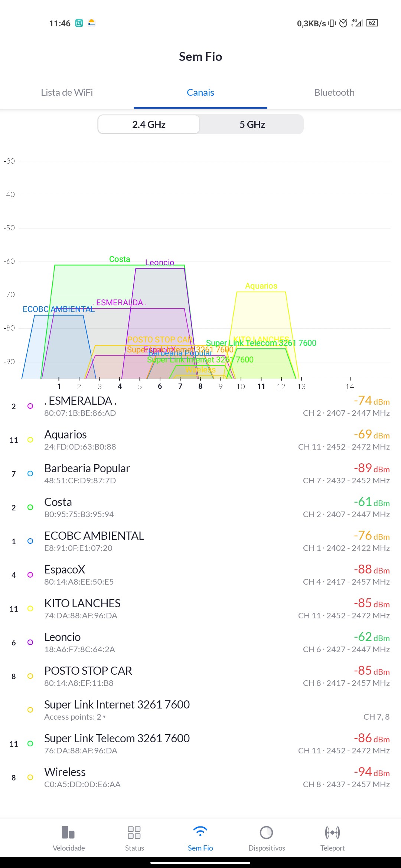Tap the Teleport icon

coord(332,832)
